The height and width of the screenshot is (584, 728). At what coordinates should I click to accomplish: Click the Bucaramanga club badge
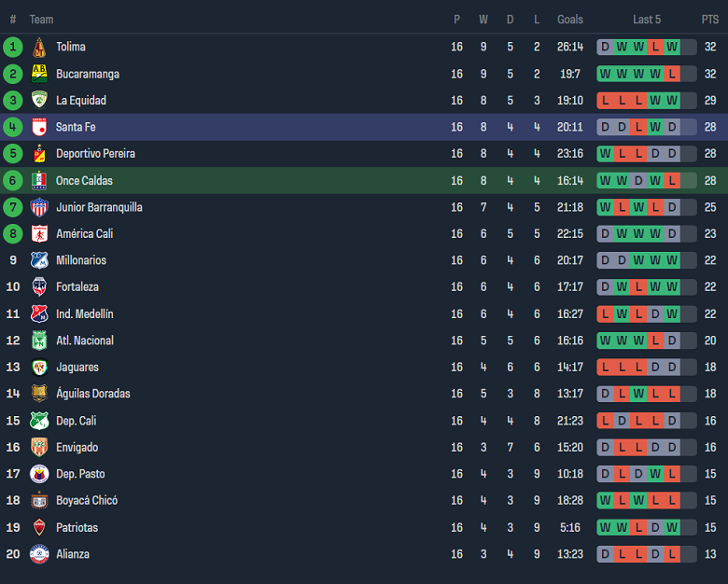[x=39, y=74]
